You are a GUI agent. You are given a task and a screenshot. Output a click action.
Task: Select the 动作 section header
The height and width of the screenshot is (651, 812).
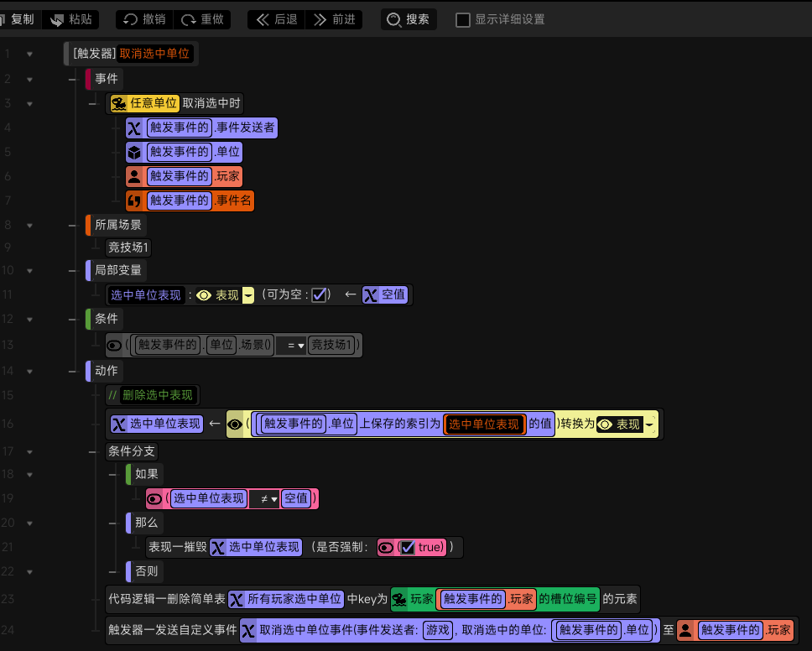coord(106,371)
